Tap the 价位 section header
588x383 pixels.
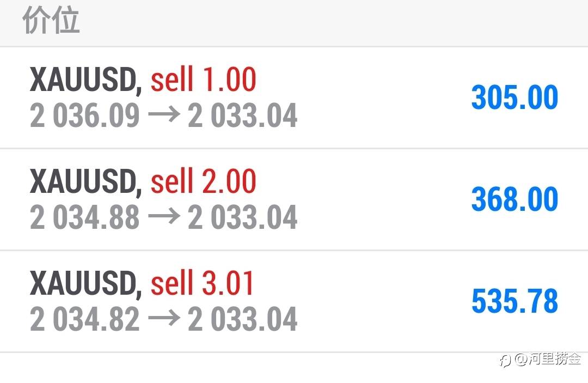pos(51,20)
